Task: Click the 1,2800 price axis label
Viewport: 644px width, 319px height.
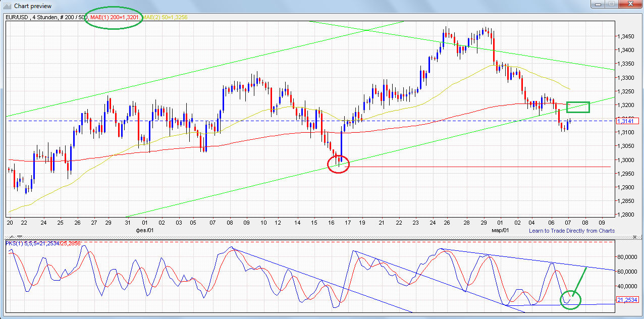Action: (x=627, y=215)
